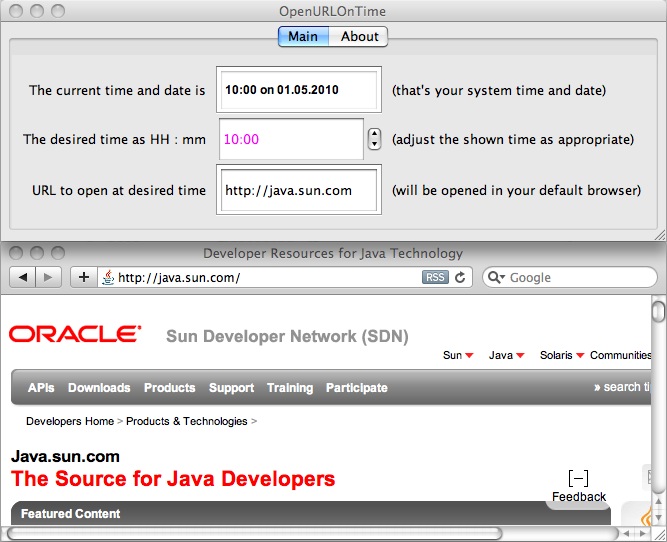Collapse the Feedback widget bracket icon

[x=577, y=479]
